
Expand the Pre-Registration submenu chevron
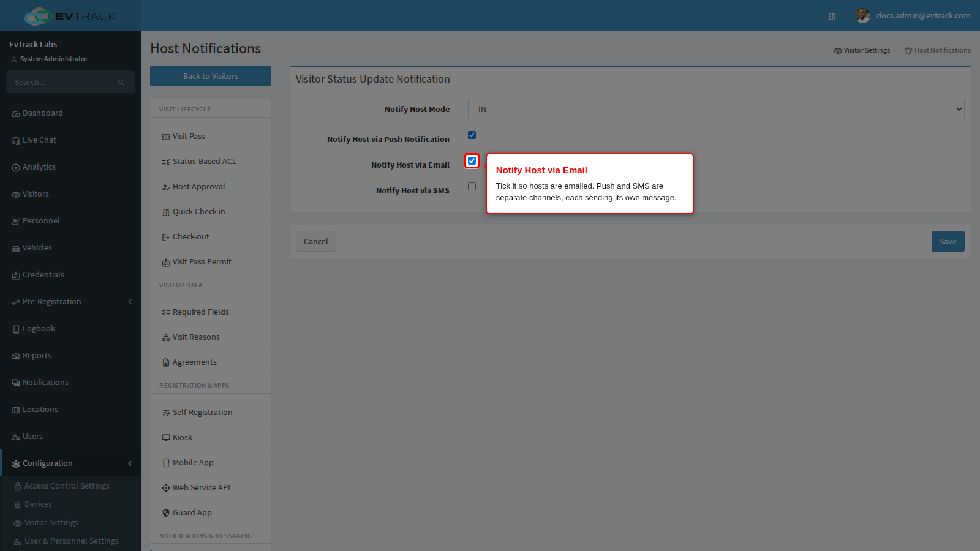click(130, 302)
